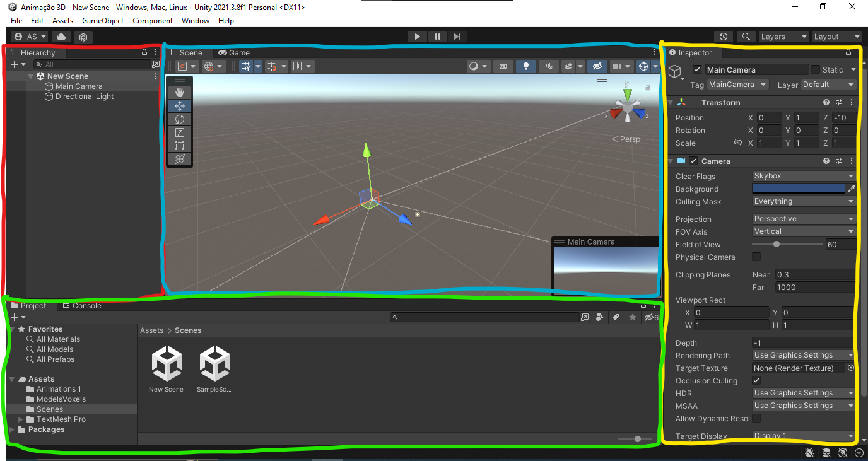Image resolution: width=868 pixels, height=461 pixels.
Task: Disable the Camera component checkbox
Action: (693, 161)
